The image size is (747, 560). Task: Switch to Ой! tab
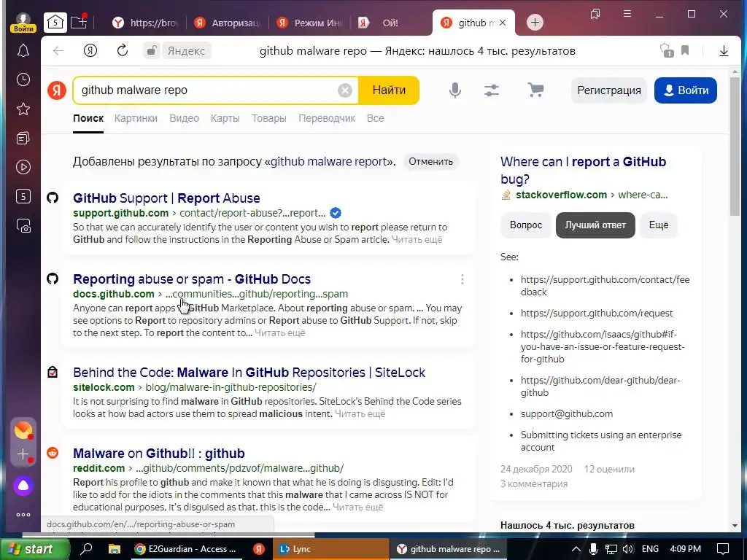coord(392,23)
